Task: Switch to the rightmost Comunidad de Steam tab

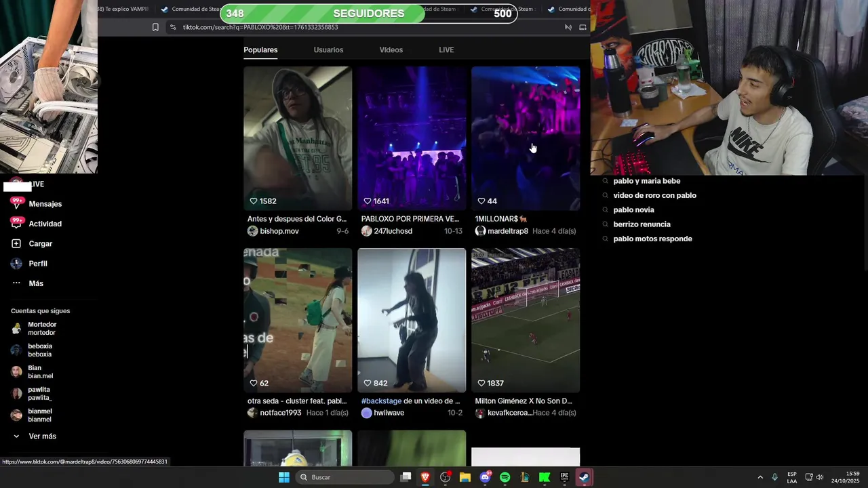Action: (x=568, y=9)
